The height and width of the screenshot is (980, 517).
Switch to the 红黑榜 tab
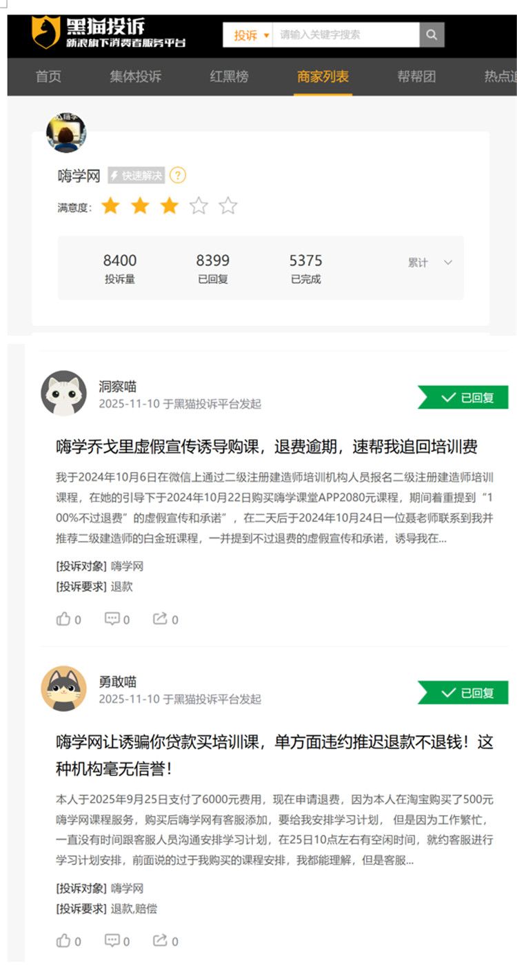point(229,76)
